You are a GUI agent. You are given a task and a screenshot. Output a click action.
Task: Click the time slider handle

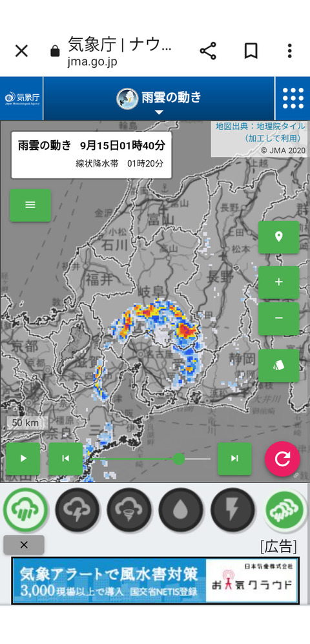[178, 459]
